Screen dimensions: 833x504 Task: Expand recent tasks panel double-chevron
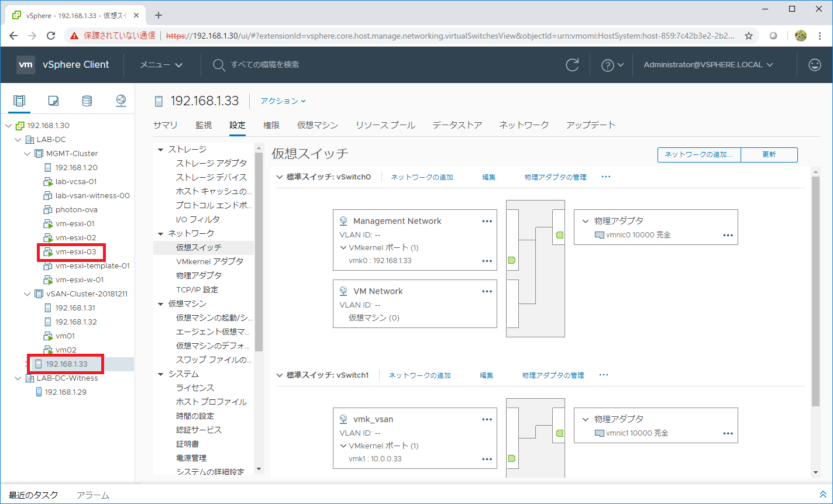(x=822, y=495)
